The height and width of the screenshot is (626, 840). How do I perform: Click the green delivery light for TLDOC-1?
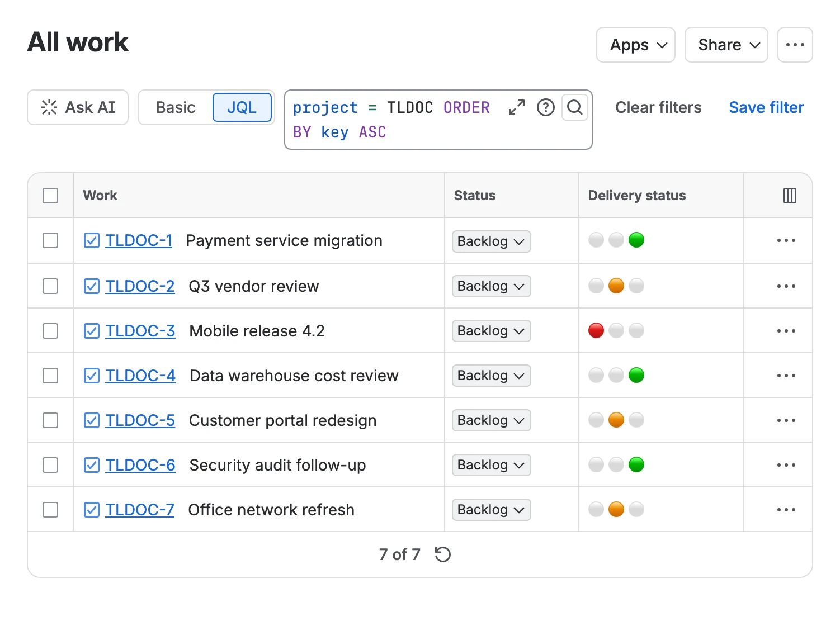point(636,240)
